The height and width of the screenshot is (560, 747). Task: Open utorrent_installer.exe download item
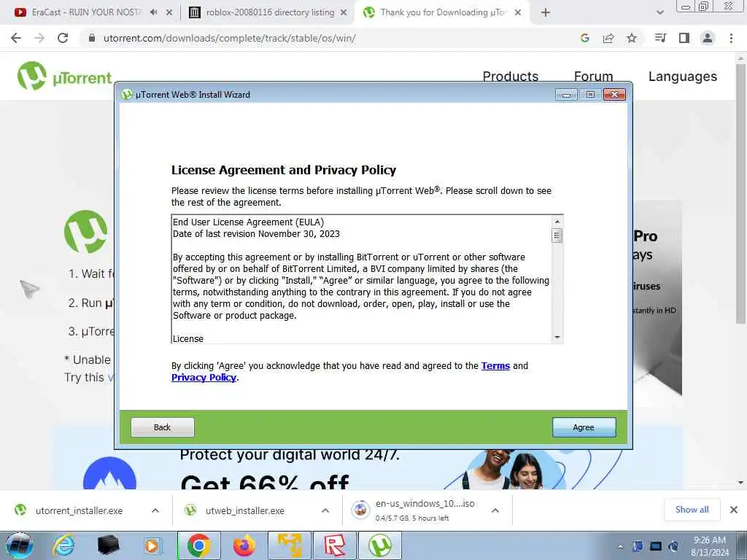[x=79, y=510]
